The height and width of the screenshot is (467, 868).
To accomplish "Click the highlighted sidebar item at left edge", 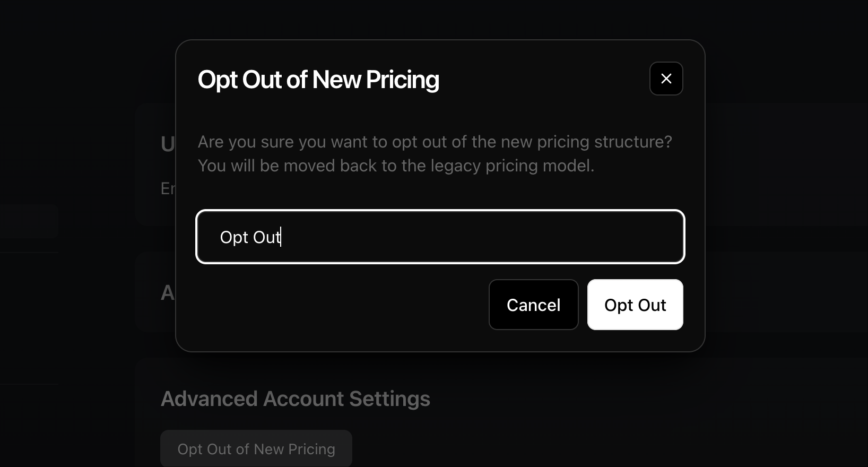I will coord(29,221).
